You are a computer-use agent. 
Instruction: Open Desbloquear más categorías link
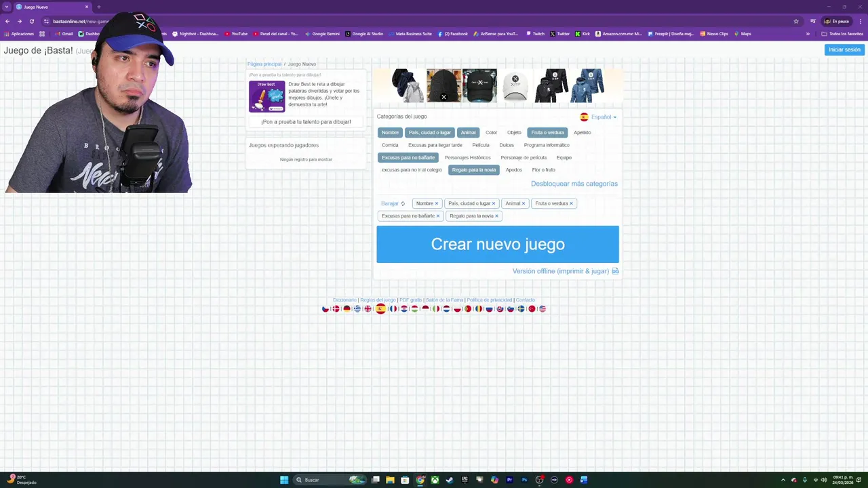pyautogui.click(x=574, y=184)
